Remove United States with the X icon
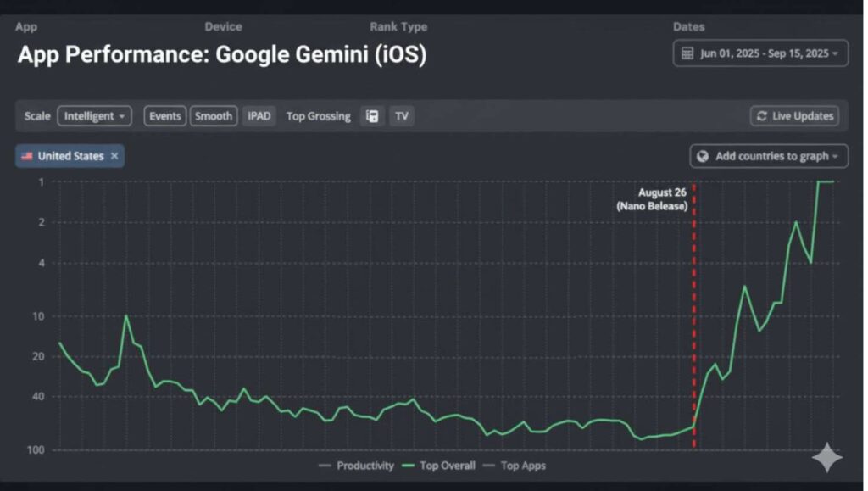This screenshot has width=868, height=491. click(114, 157)
